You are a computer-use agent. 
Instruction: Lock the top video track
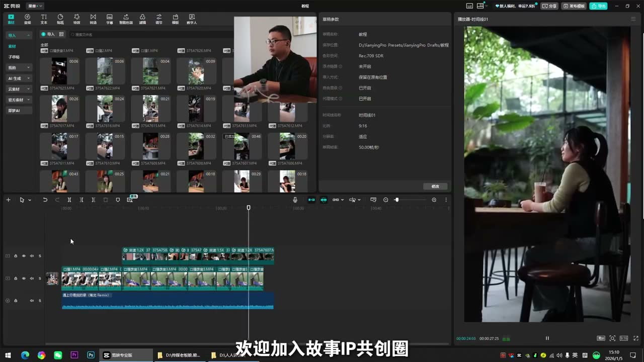(x=16, y=256)
